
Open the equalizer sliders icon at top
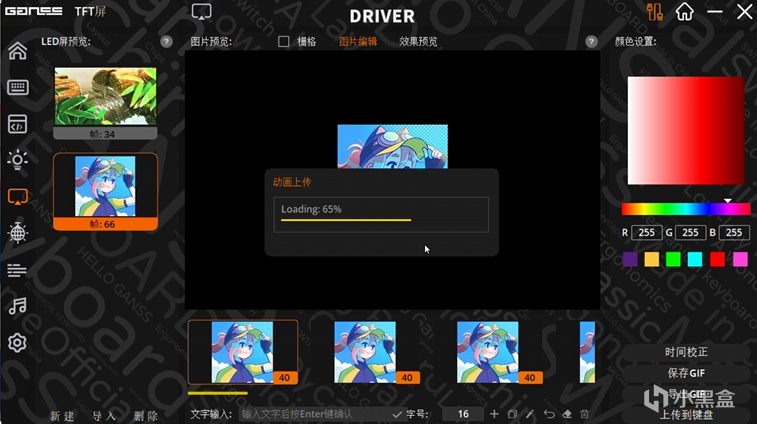click(x=655, y=12)
